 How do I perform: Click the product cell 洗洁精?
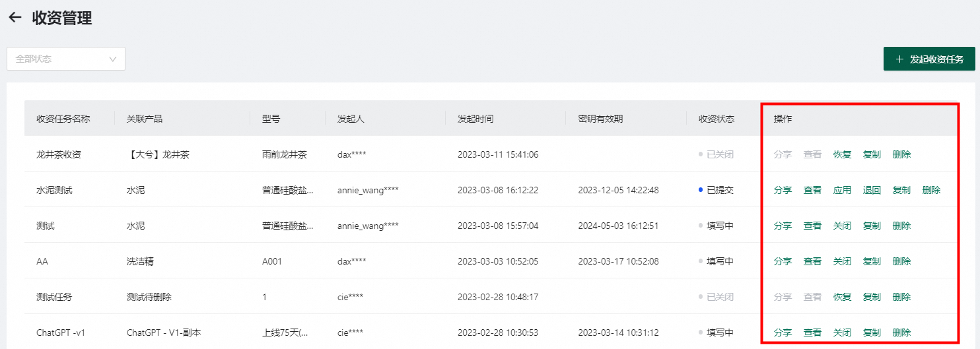pos(140,261)
